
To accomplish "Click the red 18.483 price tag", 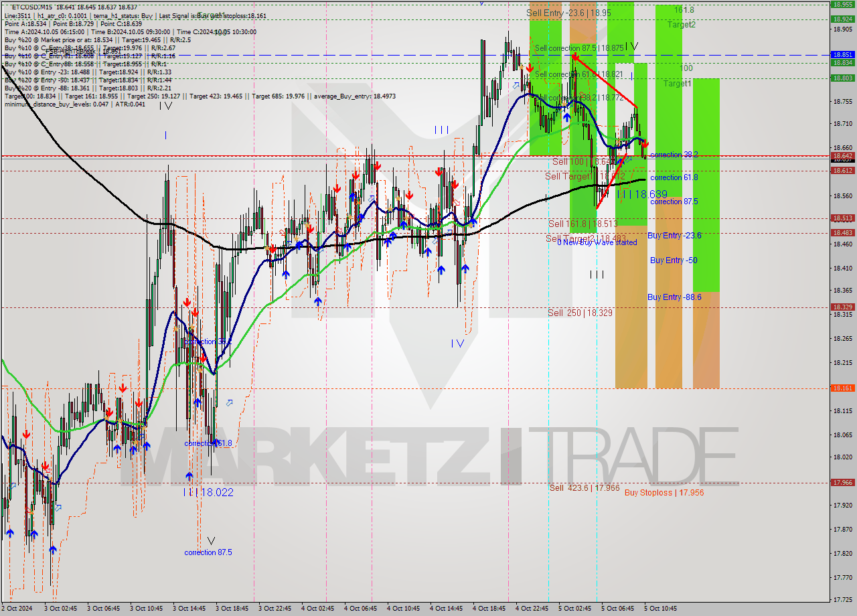I will pos(843,232).
